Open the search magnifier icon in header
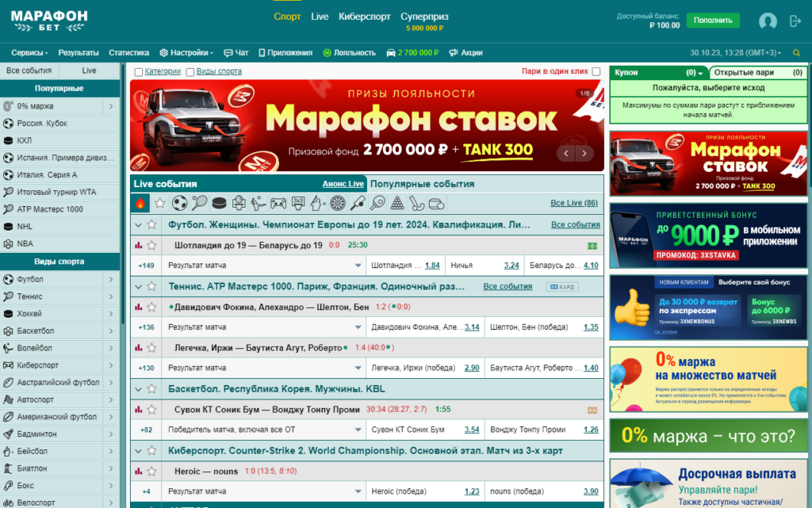812x508 pixels. click(x=796, y=53)
